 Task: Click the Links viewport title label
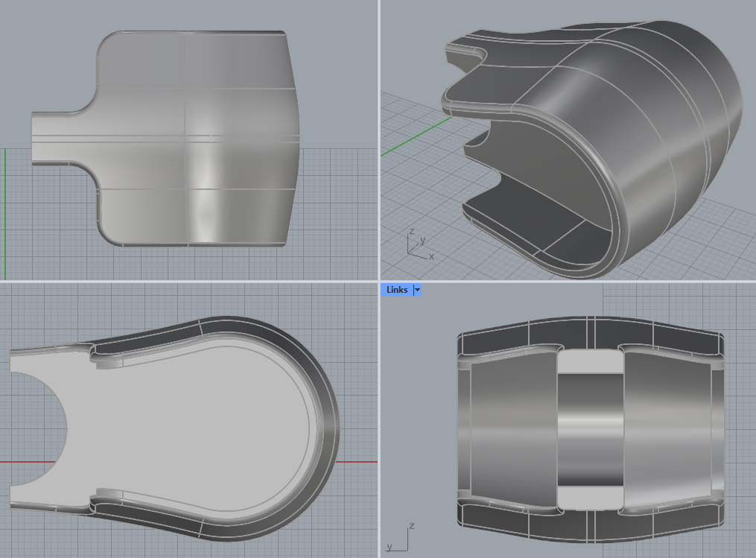click(x=396, y=290)
